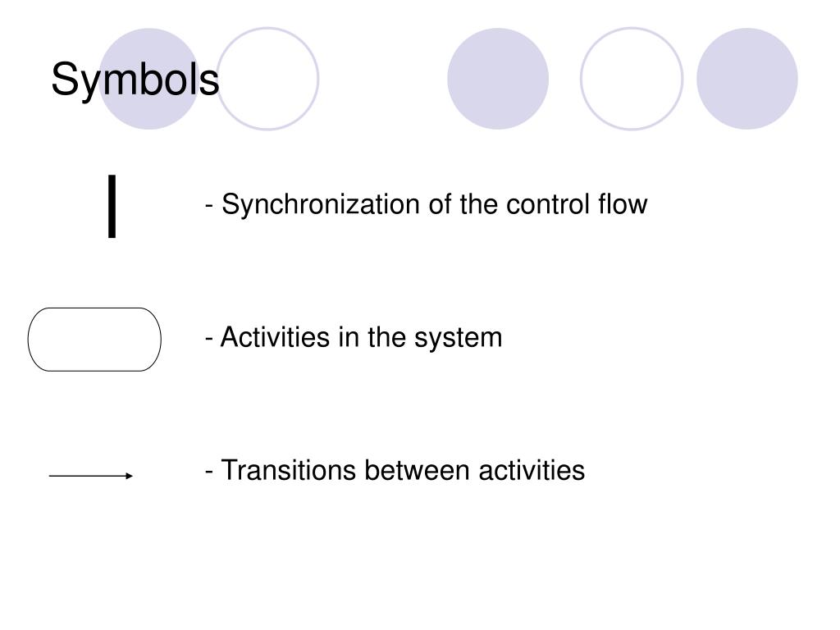
Task: Select the rounded rectangle activity symbol
Action: (x=94, y=340)
